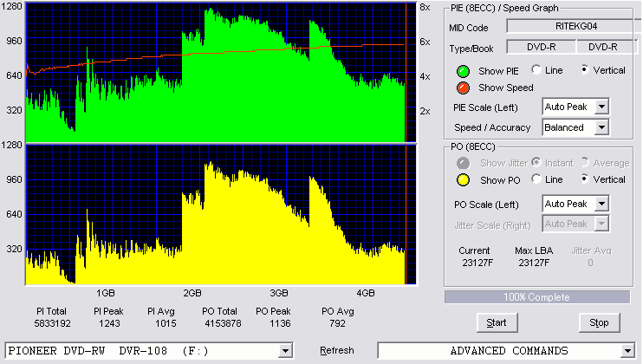
Task: Click the red end marker in PIE graph
Action: tap(406, 73)
